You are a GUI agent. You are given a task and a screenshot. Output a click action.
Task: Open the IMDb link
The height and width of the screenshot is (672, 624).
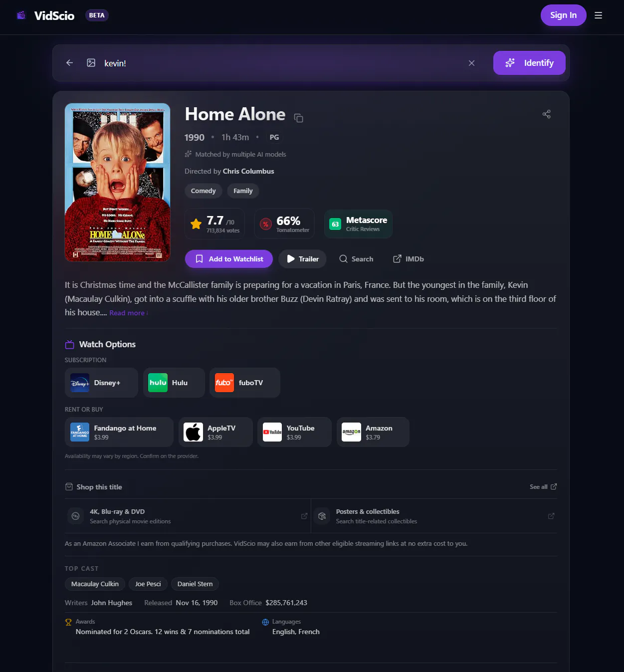(409, 259)
